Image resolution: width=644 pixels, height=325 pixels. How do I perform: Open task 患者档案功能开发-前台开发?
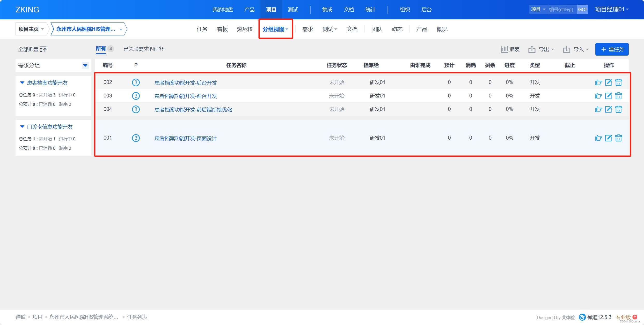[x=186, y=96]
